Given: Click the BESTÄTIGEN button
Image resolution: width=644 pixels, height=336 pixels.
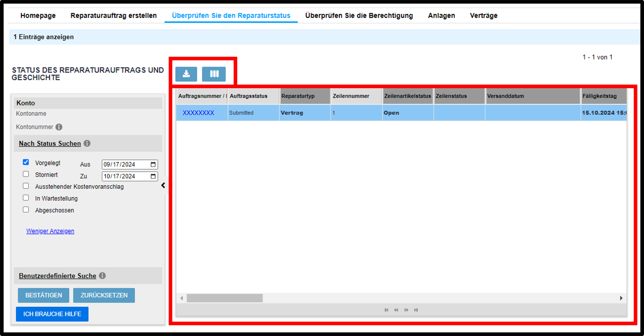Looking at the screenshot, I should click(44, 295).
